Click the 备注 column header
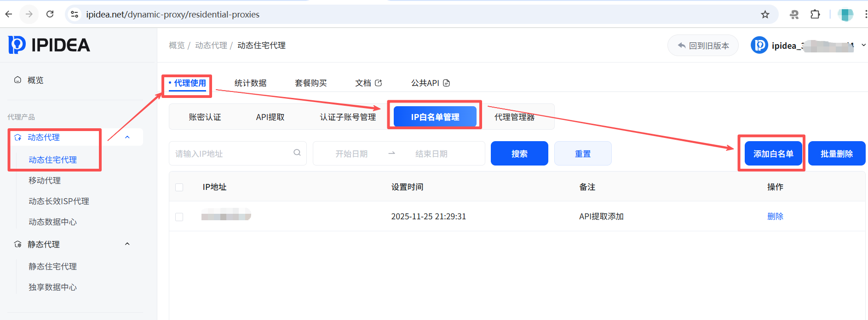 pos(587,187)
